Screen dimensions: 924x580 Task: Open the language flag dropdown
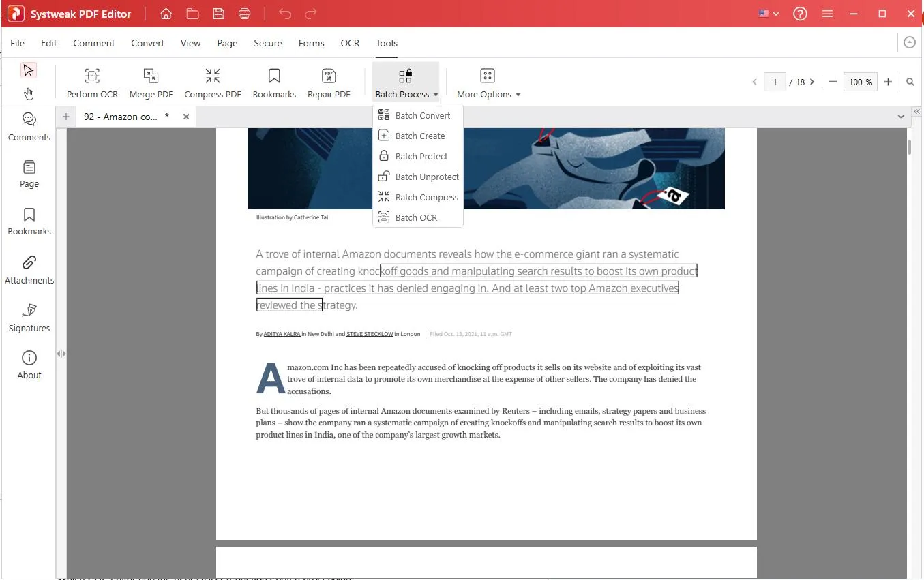point(769,14)
